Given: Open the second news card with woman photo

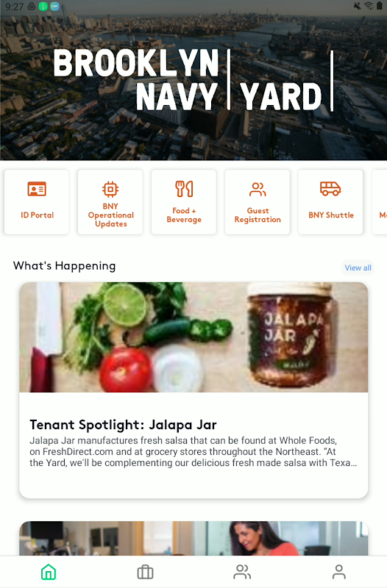Looking at the screenshot, I should point(193,538).
